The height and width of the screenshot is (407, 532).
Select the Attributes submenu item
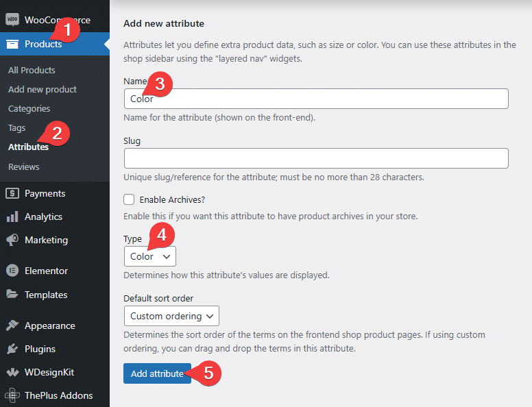[29, 147]
